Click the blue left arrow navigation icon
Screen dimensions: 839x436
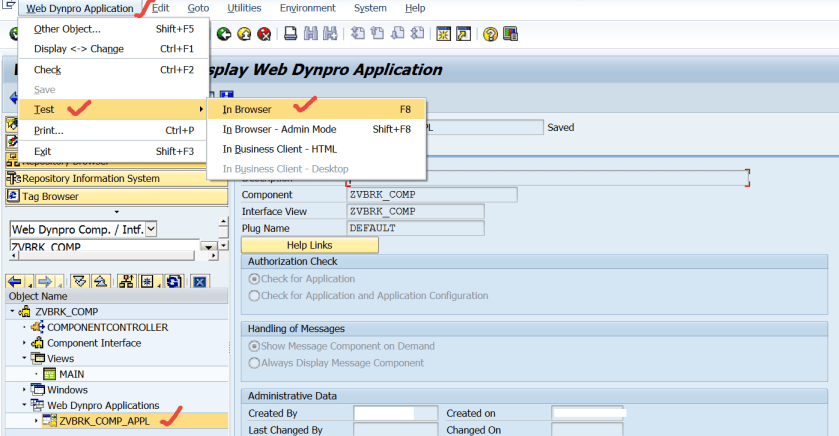(16, 282)
